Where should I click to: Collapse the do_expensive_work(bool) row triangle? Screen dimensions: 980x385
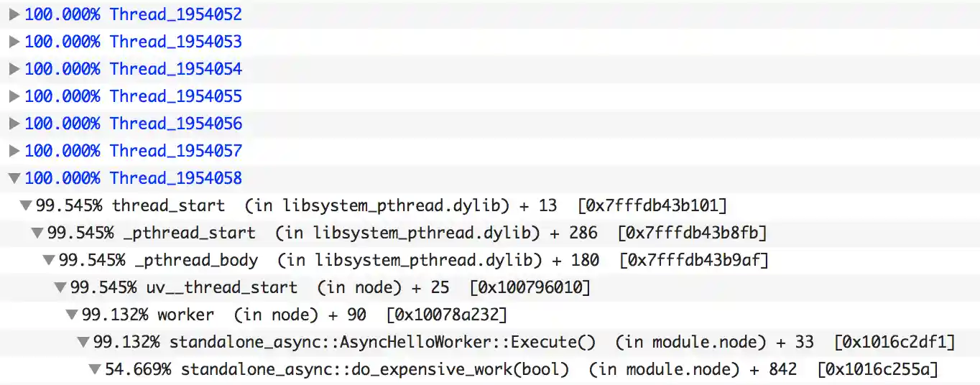point(94,370)
